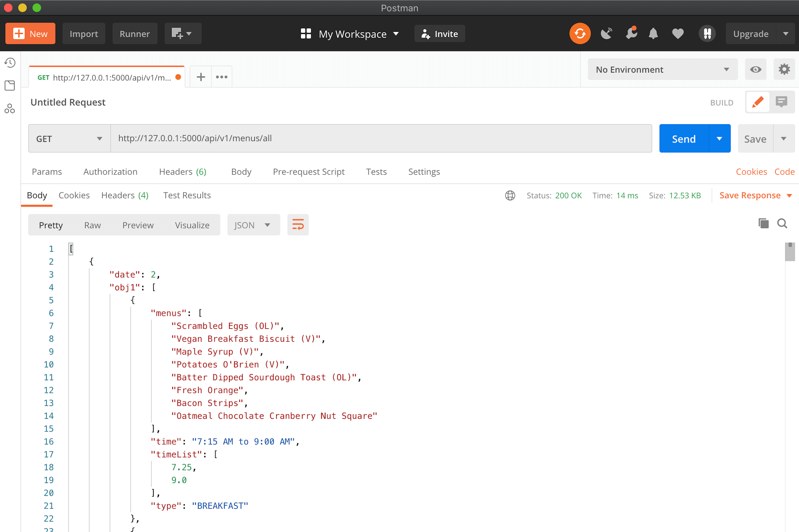Click the New button
Viewport: 799px width, 532px height.
(30, 34)
